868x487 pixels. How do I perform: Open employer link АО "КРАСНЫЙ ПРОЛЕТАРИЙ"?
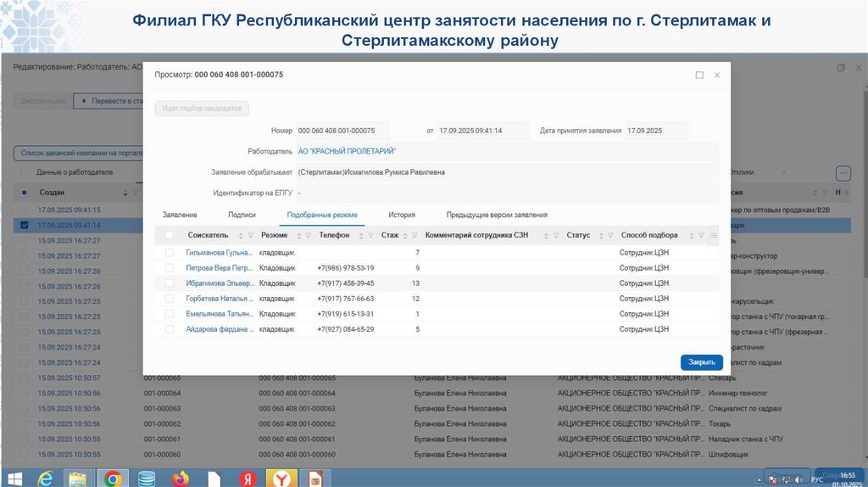(347, 151)
